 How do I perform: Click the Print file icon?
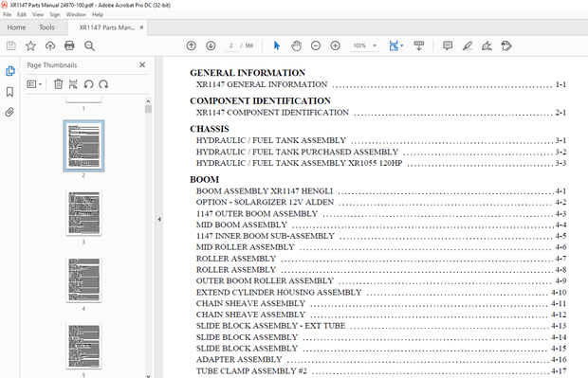pos(69,45)
